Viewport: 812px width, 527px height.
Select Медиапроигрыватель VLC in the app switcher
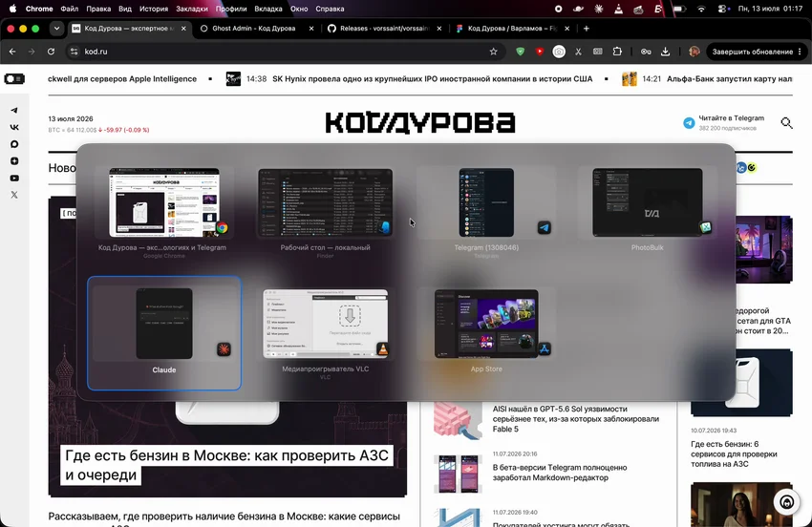[325, 333]
